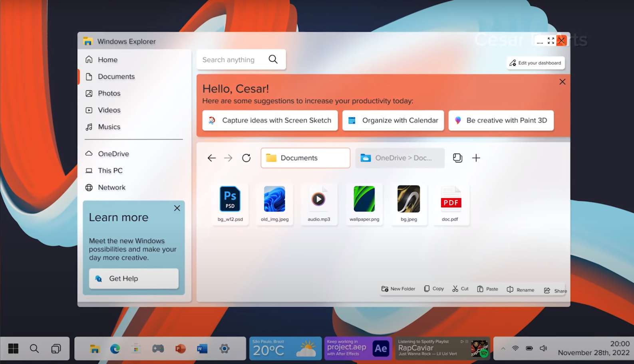634x364 pixels.
Task: Select the Documents folder tab
Action: pos(305,158)
